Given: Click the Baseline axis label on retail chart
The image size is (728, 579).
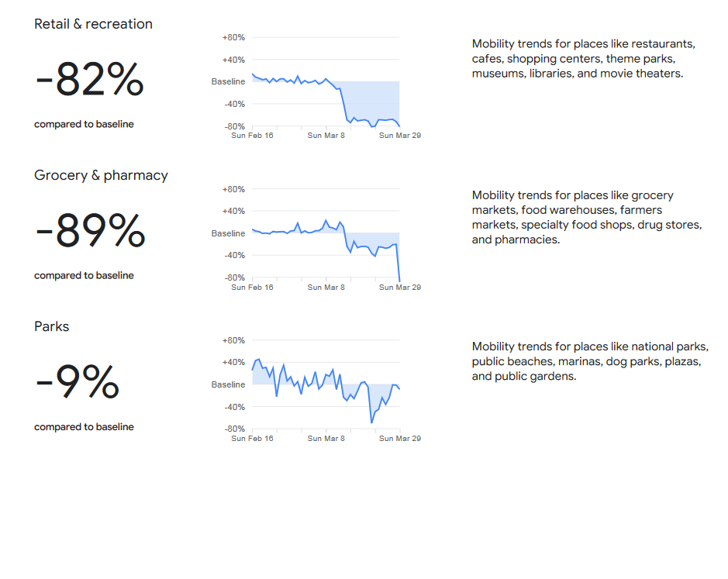Looking at the screenshot, I should coord(228,81).
